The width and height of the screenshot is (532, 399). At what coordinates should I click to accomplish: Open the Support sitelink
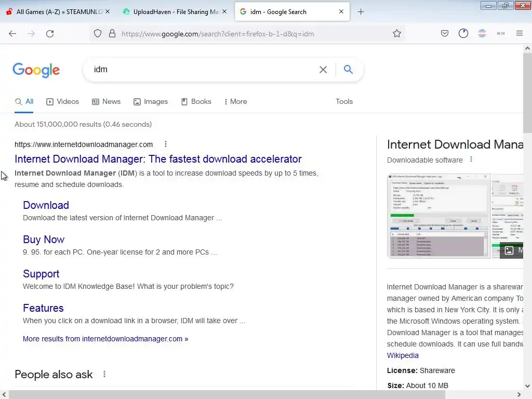coord(41,274)
